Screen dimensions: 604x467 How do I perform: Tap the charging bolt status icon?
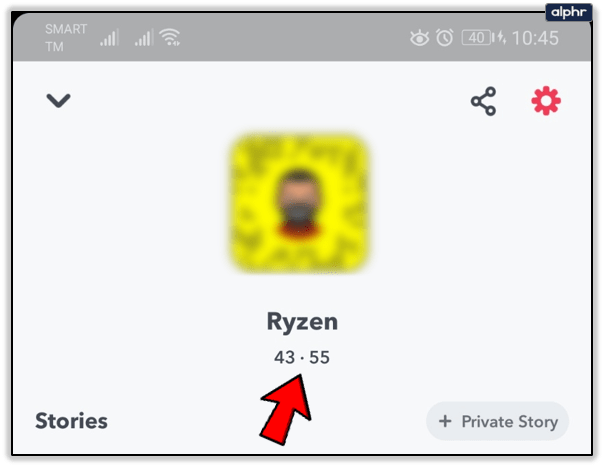(x=502, y=38)
